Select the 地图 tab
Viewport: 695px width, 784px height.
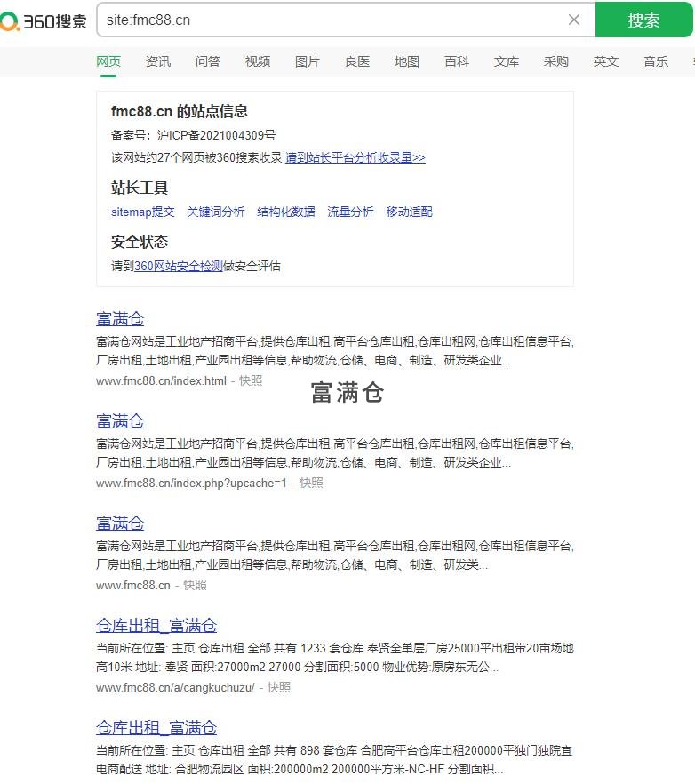coord(406,61)
